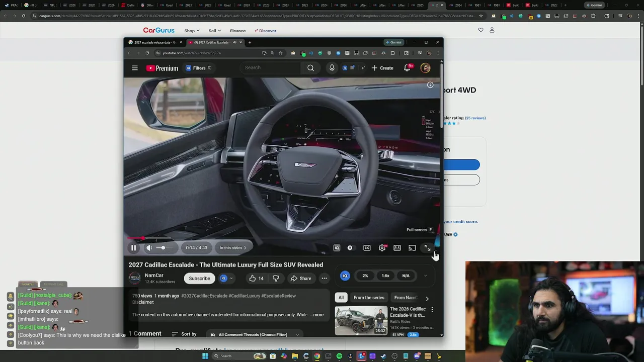Open the Windows Start button

205,356
